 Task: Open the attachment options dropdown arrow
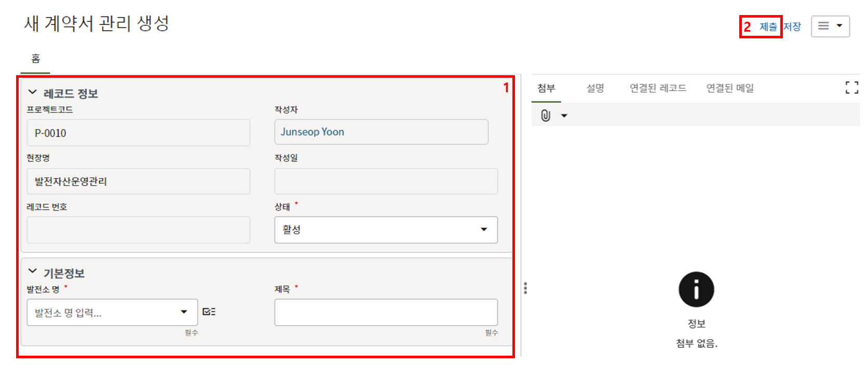coord(564,116)
